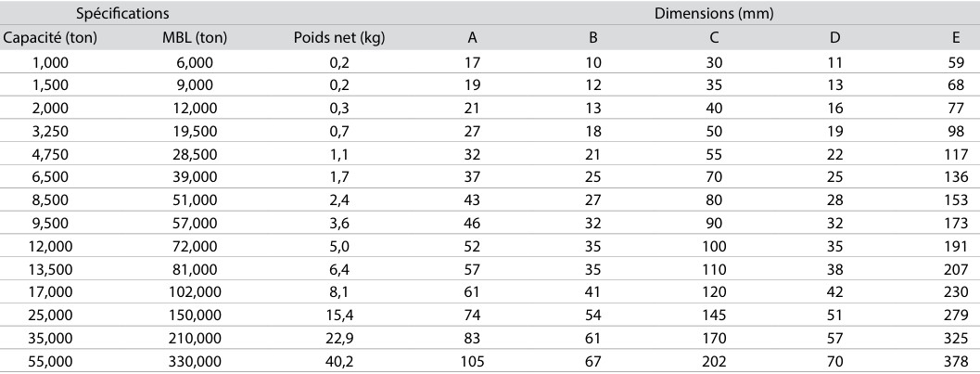Click column header A under Dimensions
This screenshot has height=374, width=980.
473,39
